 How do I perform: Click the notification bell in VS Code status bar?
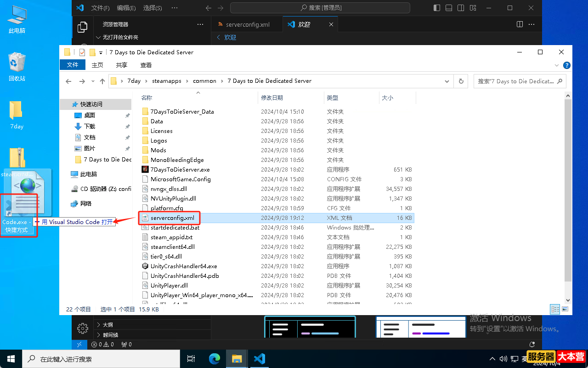pyautogui.click(x=532, y=344)
